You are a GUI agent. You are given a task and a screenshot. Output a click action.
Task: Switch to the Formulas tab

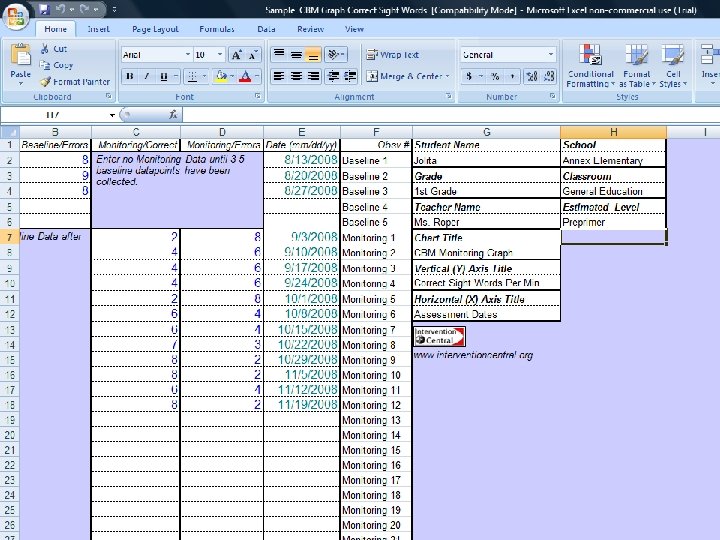217,29
